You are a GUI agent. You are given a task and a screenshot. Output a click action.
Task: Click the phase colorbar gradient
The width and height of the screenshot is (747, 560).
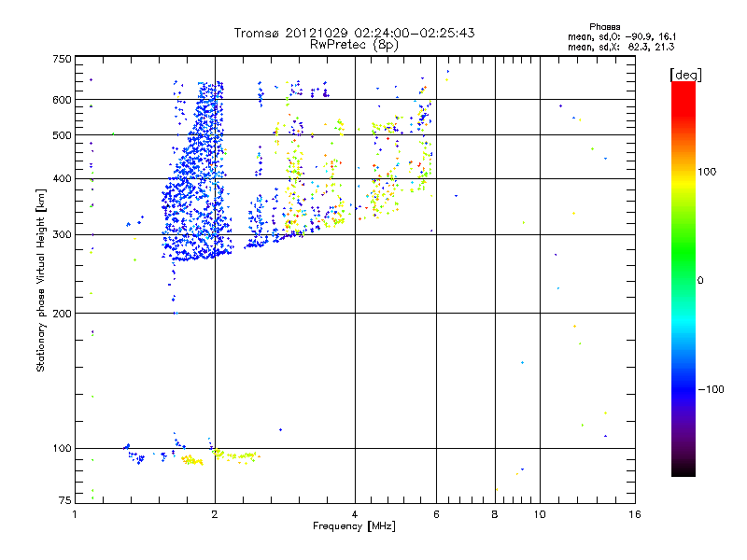click(x=684, y=278)
